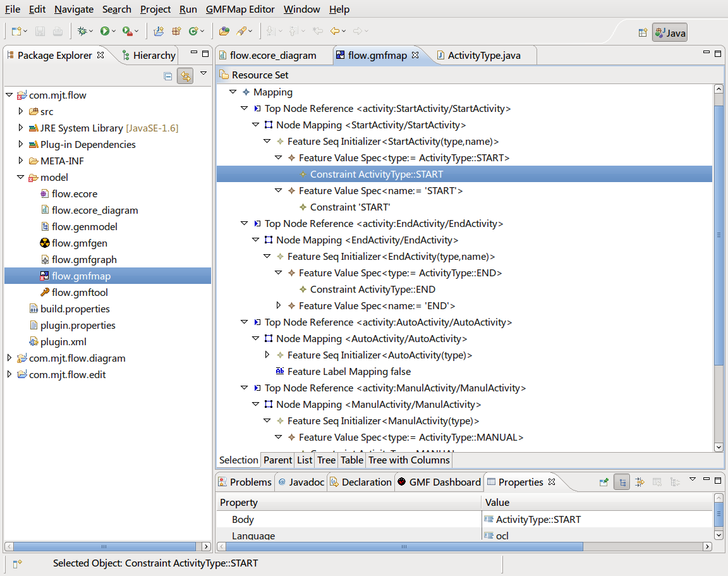Screen dimensions: 728x576
Task: Switch to the Tree with Columns page
Action: [x=409, y=460]
